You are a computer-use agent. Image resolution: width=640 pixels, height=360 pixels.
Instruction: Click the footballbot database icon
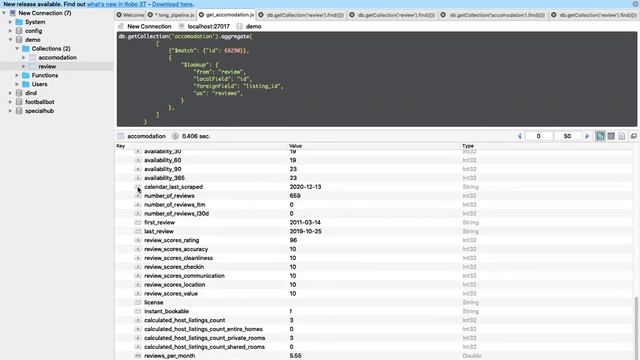pyautogui.click(x=19, y=102)
